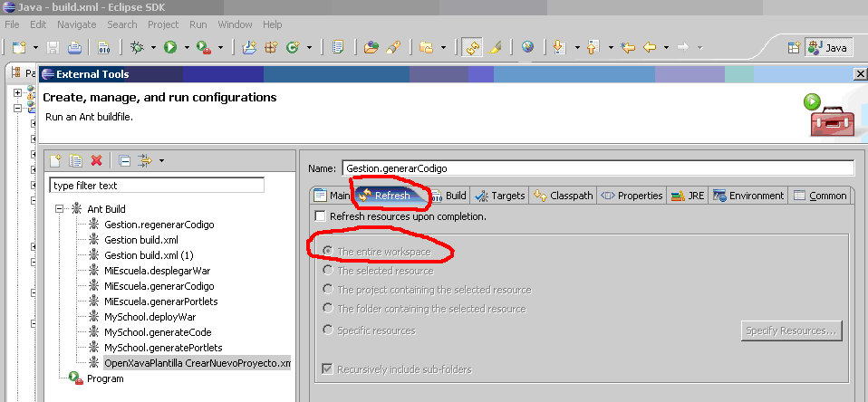Select The folder containing the selected resource

tap(328, 308)
